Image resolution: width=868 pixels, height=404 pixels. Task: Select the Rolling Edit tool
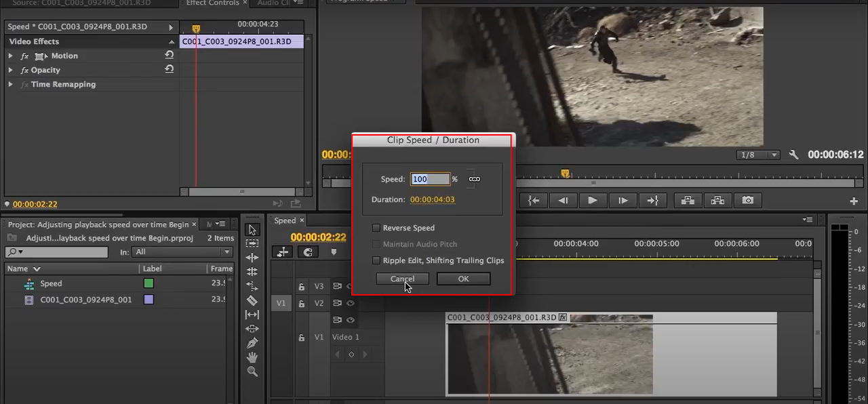(x=252, y=272)
